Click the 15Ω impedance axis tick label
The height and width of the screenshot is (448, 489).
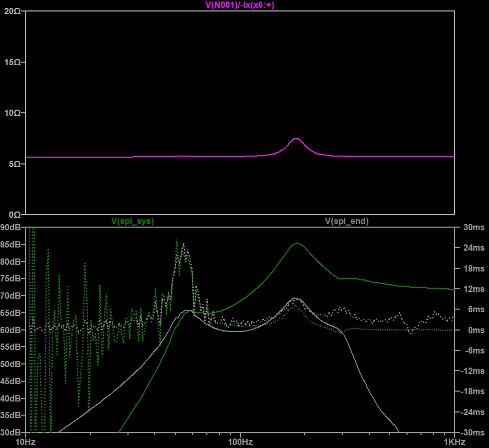(x=11, y=62)
